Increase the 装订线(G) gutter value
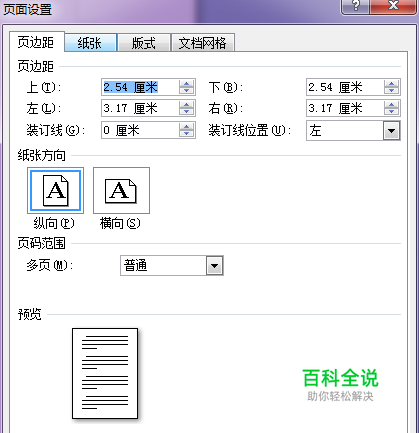 [x=187, y=126]
